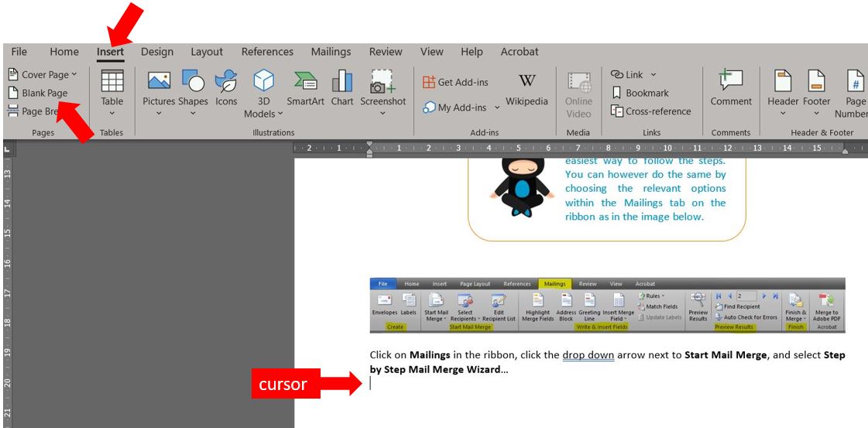Open the Screenshot dropdown arrow
Screen dimensions: 868x428
(x=383, y=113)
